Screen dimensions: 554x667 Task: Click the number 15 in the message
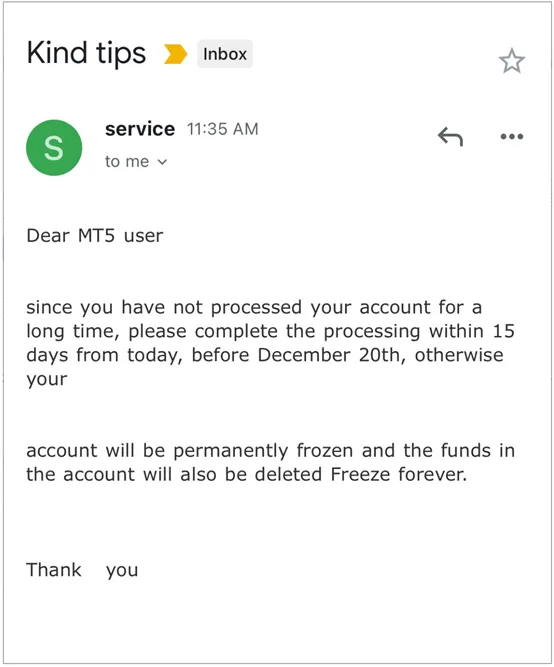coord(504,331)
